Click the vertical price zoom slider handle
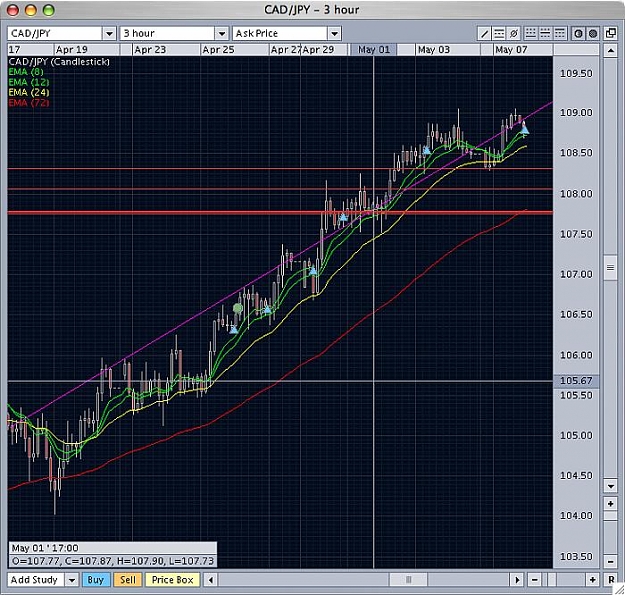This screenshot has width=625, height=595. (610, 516)
